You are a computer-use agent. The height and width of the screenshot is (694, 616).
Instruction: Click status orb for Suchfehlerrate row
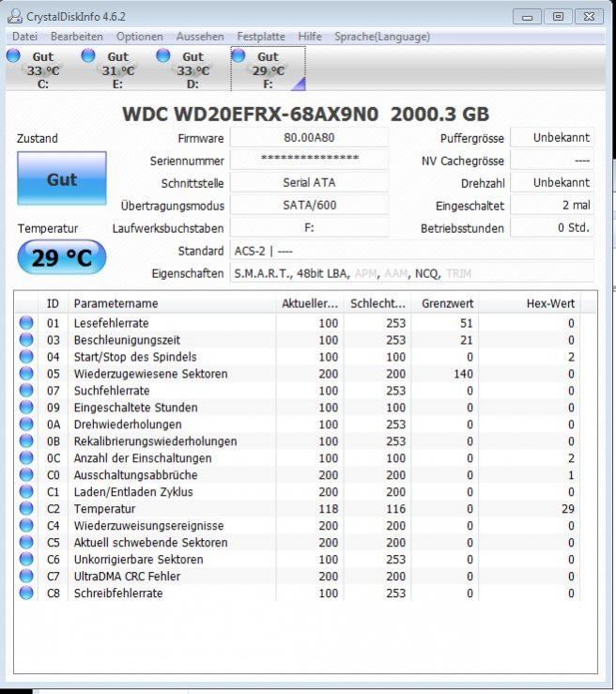(26, 390)
